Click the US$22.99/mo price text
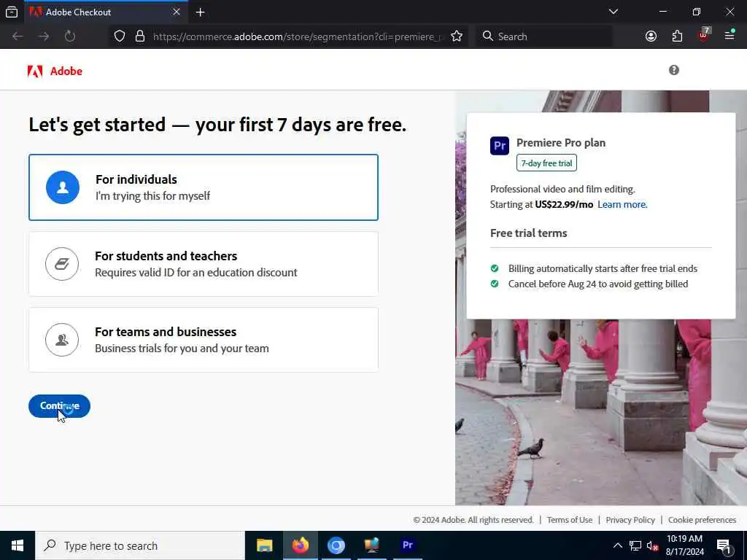Screen dimensions: 747x560 coord(564,204)
